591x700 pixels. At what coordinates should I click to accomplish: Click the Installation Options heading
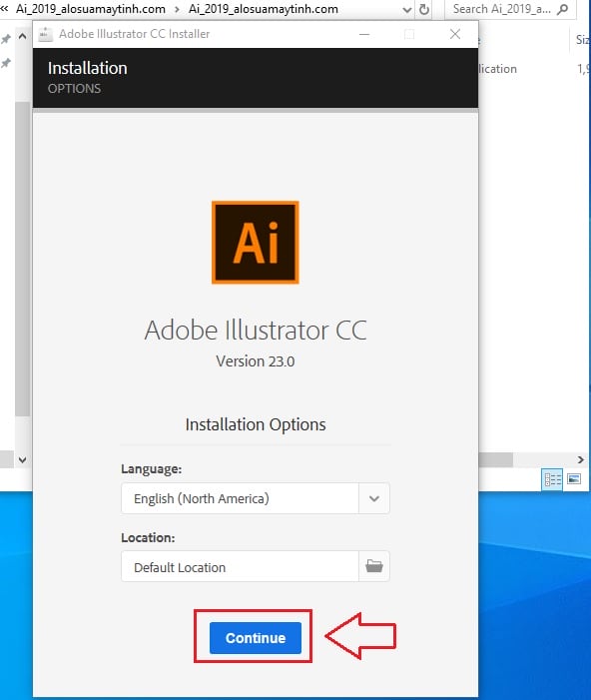pyautogui.click(x=256, y=424)
